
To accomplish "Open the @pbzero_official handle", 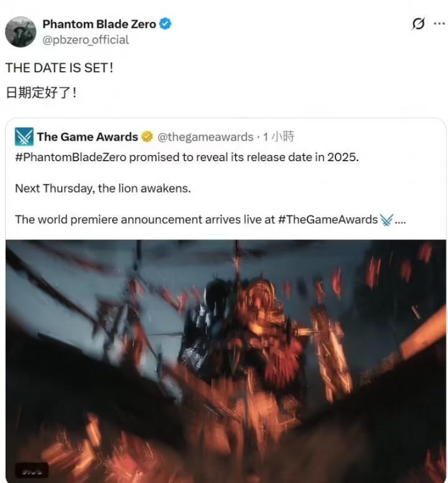I will point(86,40).
